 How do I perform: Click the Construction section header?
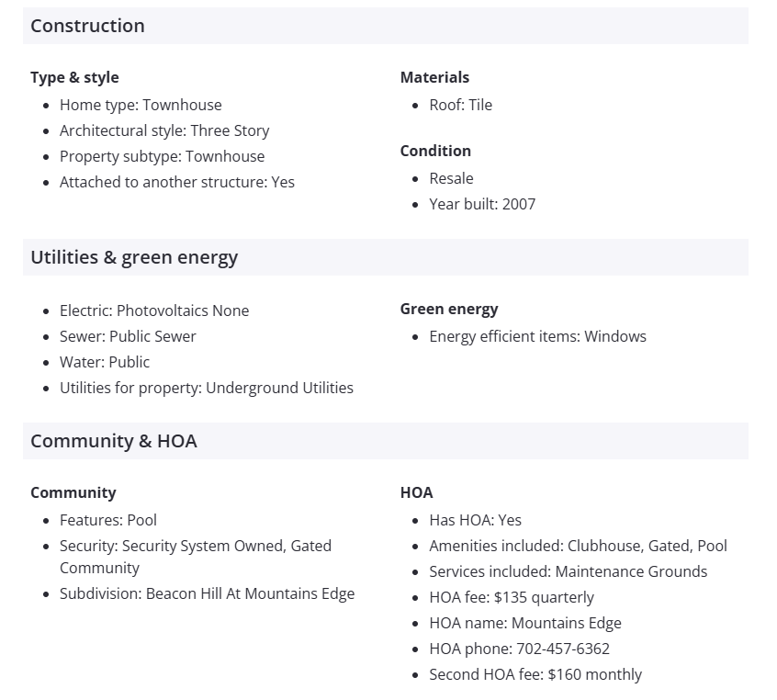point(87,26)
